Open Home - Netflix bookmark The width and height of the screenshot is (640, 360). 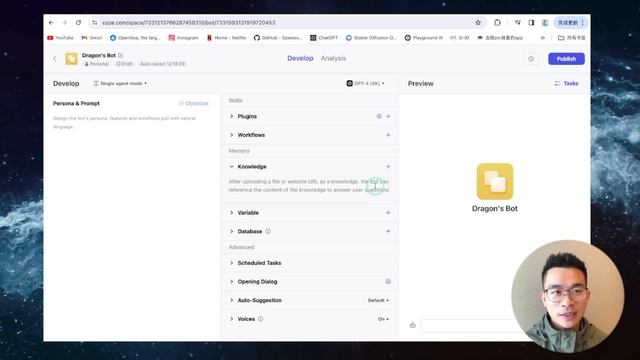(x=227, y=38)
